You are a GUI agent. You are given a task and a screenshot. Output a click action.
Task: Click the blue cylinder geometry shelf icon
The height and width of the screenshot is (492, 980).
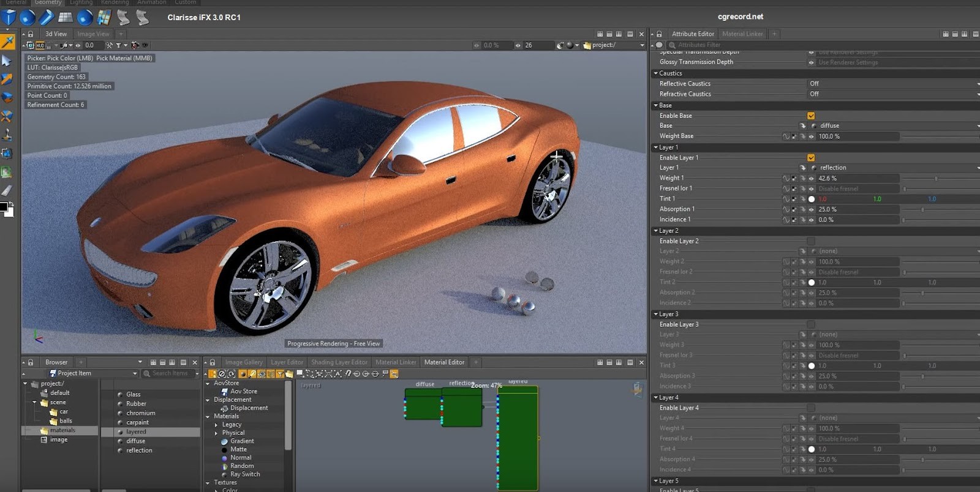(x=47, y=17)
